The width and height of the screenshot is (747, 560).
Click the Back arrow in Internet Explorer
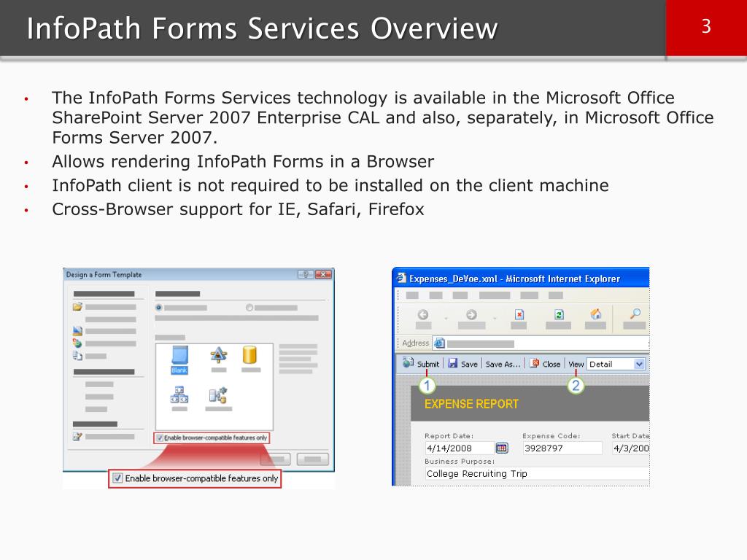coord(423,315)
